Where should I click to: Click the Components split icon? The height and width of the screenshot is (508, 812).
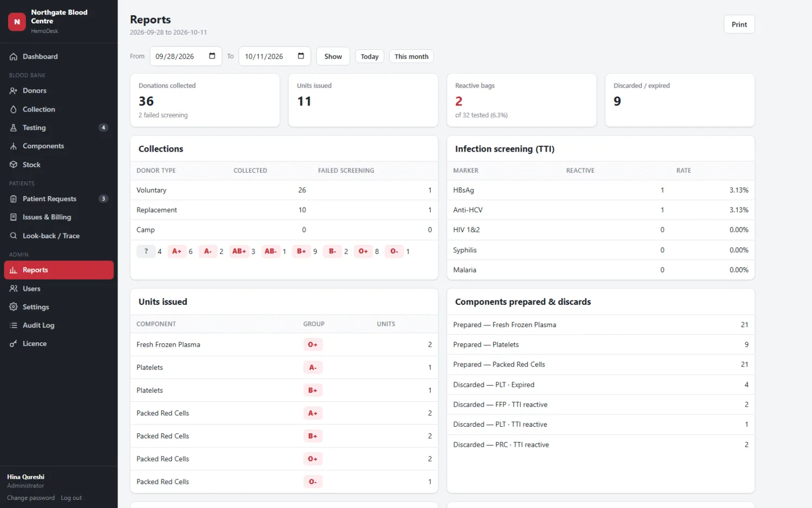point(14,146)
